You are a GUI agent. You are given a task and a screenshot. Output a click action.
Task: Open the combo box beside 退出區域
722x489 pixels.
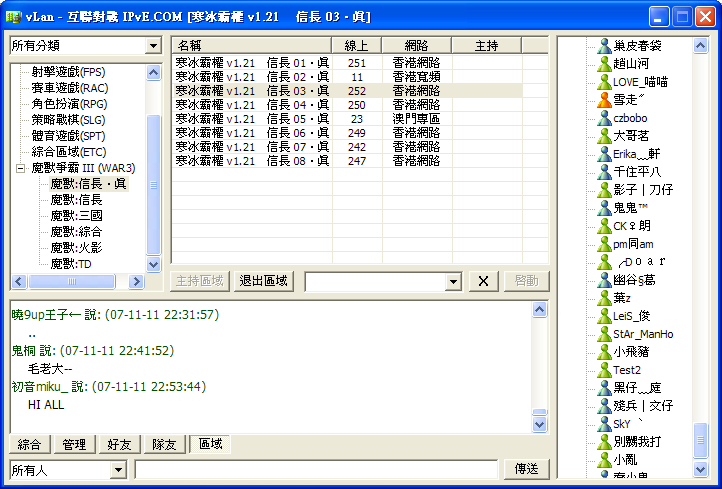click(x=453, y=281)
